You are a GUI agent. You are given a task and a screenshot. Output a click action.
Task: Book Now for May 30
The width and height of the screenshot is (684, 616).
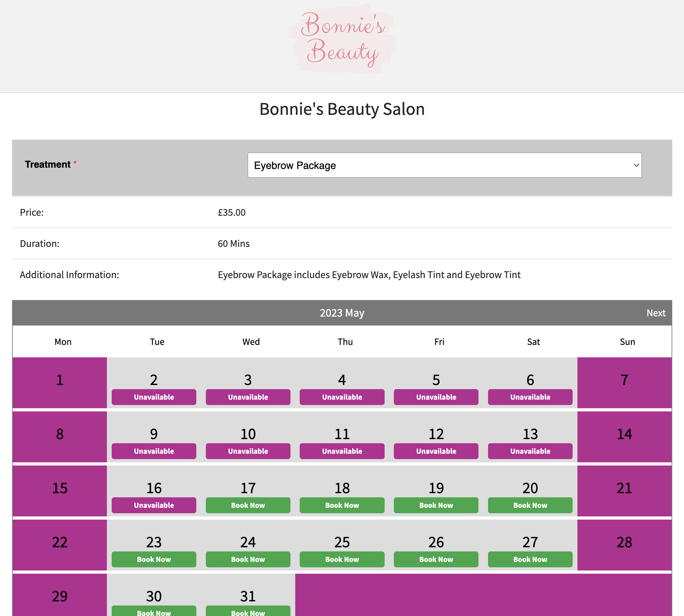[x=154, y=612]
